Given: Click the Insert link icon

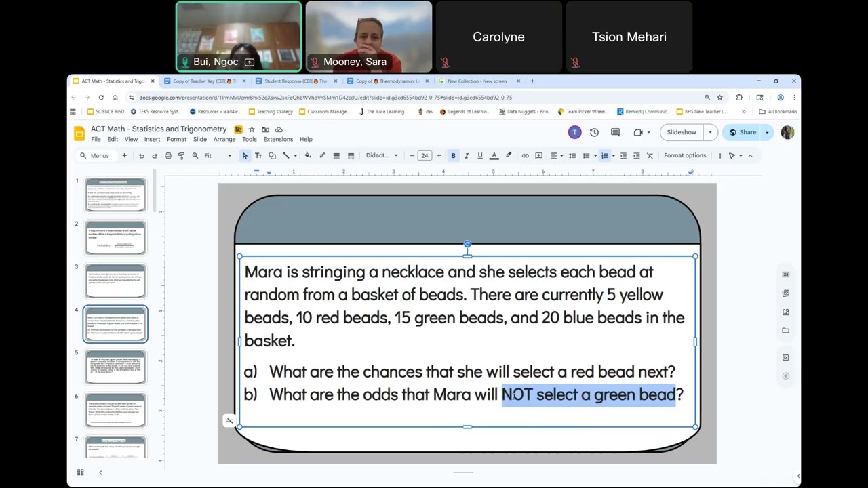Looking at the screenshot, I should click(525, 156).
